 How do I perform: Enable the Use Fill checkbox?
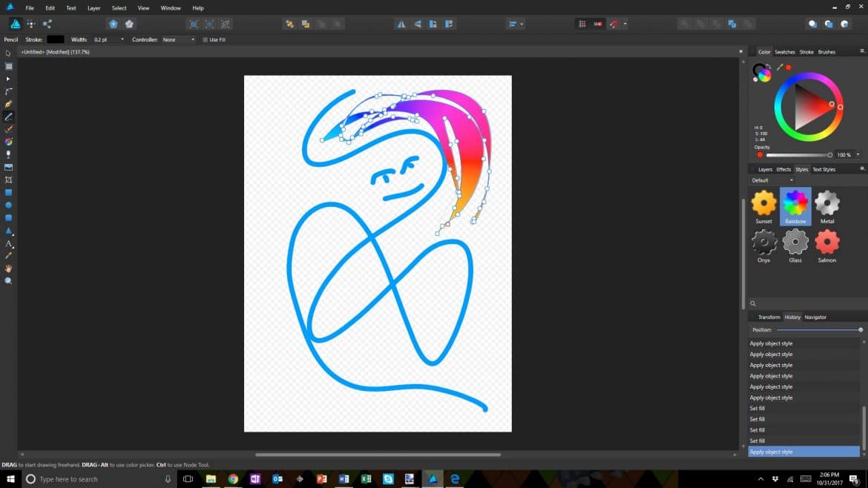tap(206, 39)
